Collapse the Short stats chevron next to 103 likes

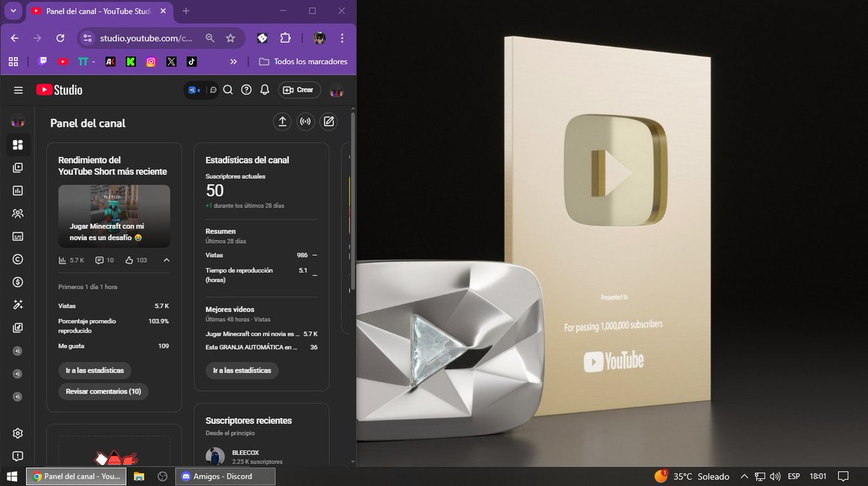coord(166,260)
